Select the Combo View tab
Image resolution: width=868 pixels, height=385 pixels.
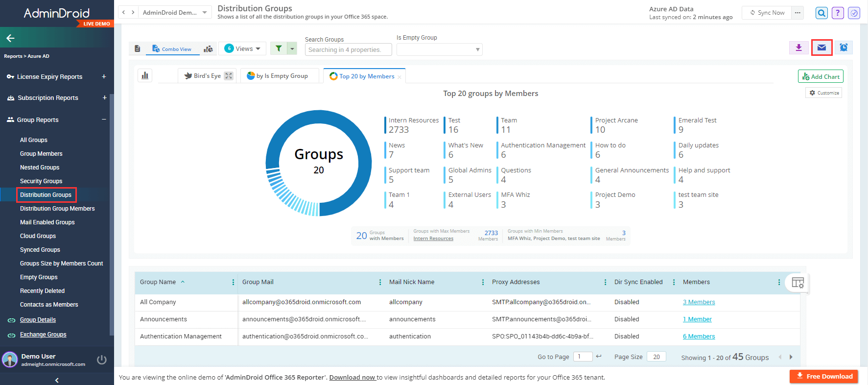coord(172,49)
